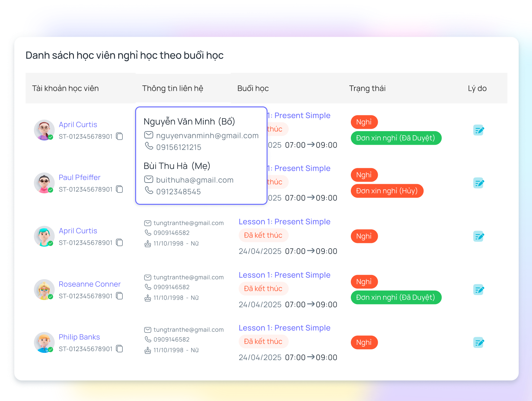
Task: Open Roseanne Conner's student profile link
Action: [89, 284]
